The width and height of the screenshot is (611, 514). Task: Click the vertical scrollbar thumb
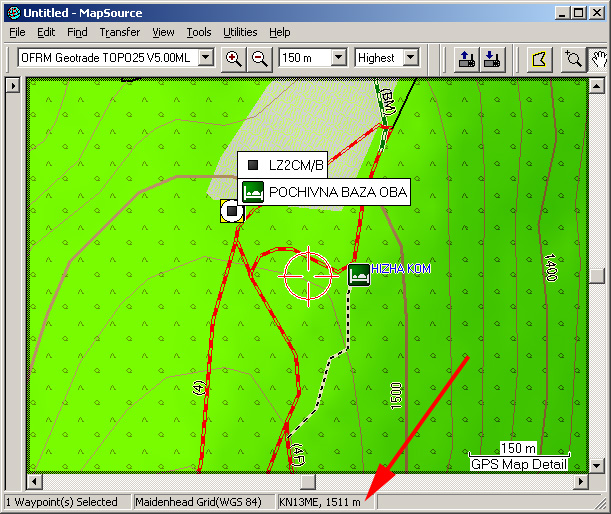pyautogui.click(x=597, y=276)
